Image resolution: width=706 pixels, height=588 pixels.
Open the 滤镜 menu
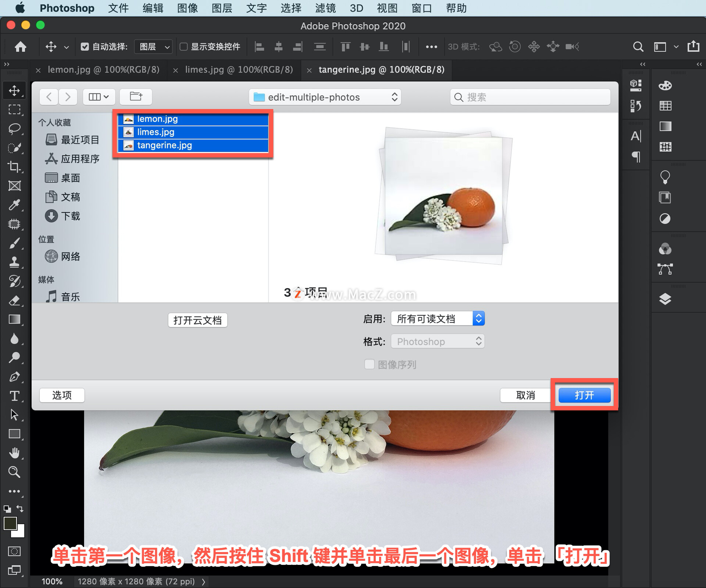[325, 8]
